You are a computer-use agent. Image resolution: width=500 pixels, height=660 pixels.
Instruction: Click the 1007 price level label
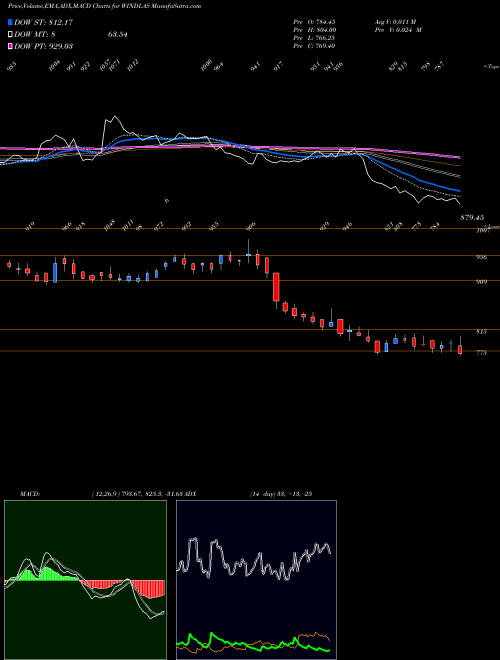coord(481,231)
